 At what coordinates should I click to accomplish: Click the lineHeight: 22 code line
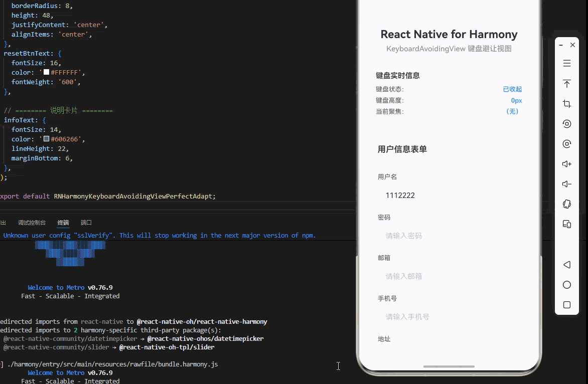click(40, 148)
